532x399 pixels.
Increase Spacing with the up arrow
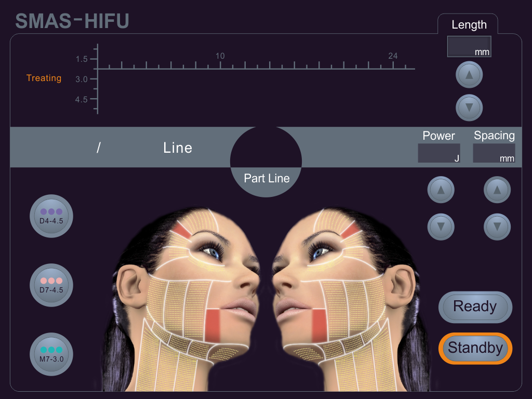point(497,190)
